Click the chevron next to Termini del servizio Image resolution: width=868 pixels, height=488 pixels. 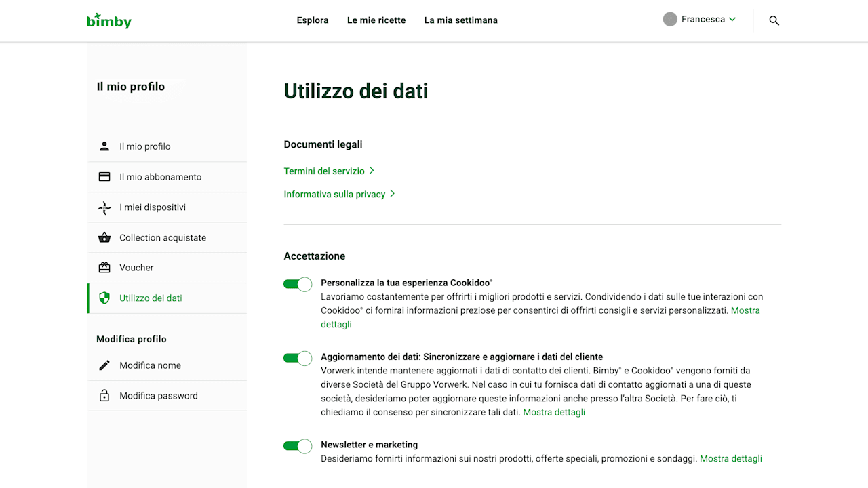pos(372,171)
